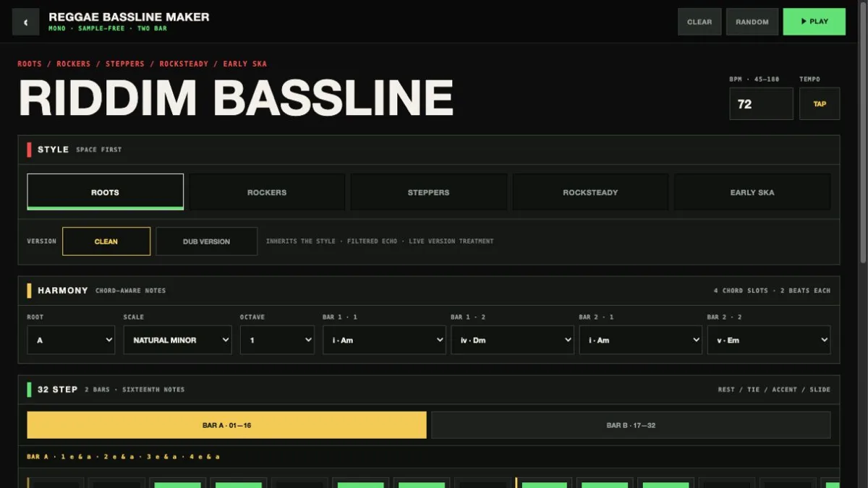Switch to Bar A · 01—16 tab
The width and height of the screenshot is (868, 488).
tap(226, 425)
